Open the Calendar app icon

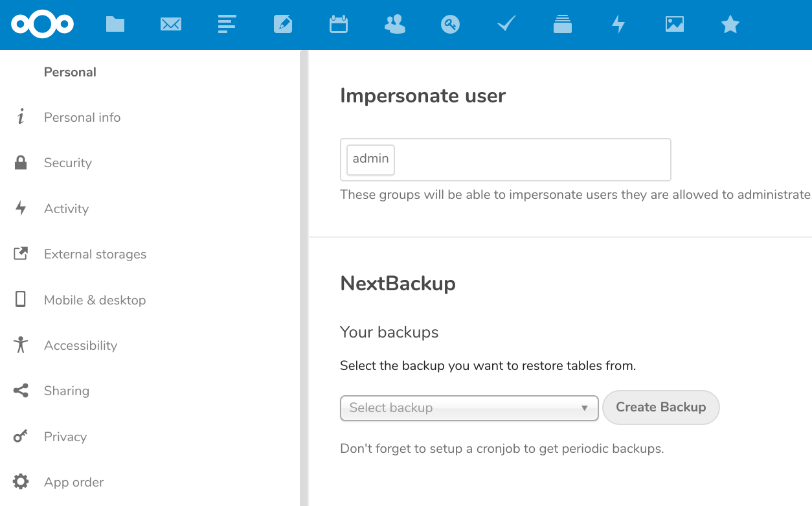[x=339, y=25]
